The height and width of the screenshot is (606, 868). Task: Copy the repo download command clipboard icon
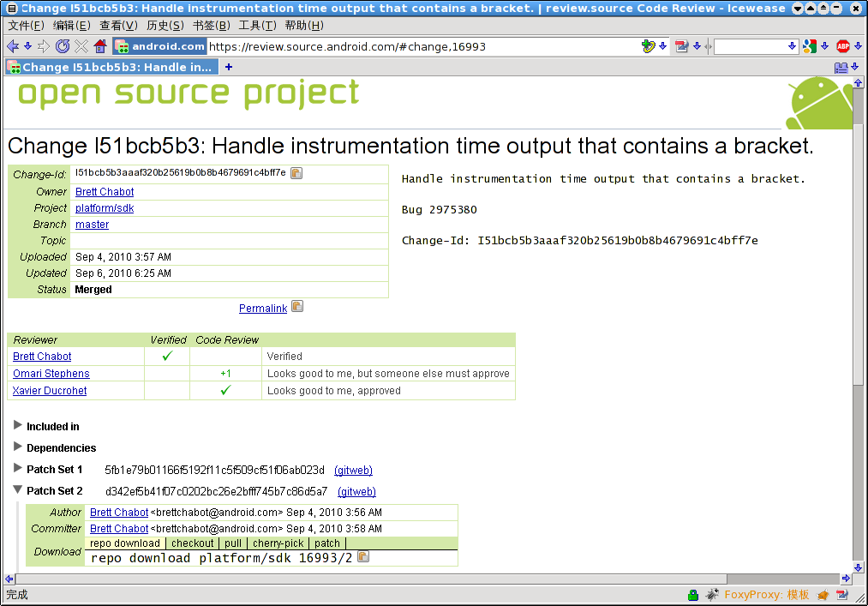tap(363, 556)
